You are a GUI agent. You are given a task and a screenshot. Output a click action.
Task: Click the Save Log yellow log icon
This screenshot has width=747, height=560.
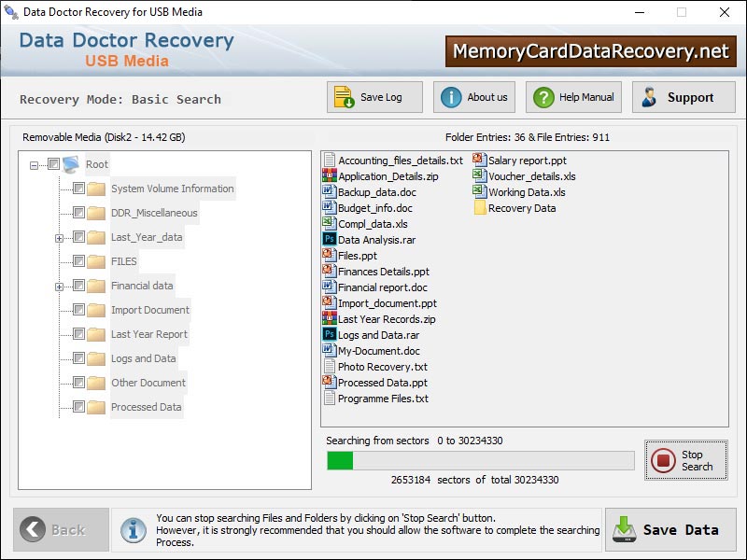tap(344, 96)
